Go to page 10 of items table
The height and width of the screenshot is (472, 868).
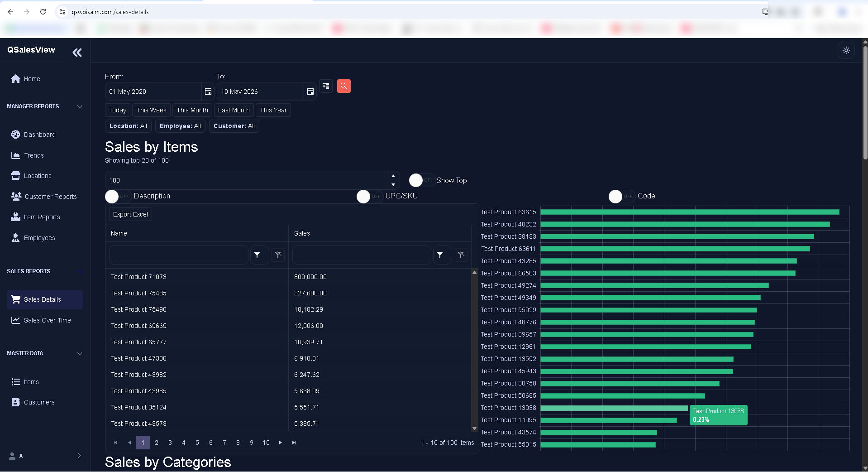pyautogui.click(x=266, y=443)
